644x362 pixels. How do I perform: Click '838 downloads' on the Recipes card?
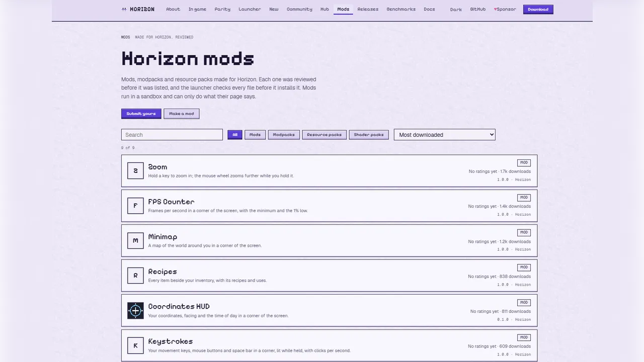click(x=515, y=276)
